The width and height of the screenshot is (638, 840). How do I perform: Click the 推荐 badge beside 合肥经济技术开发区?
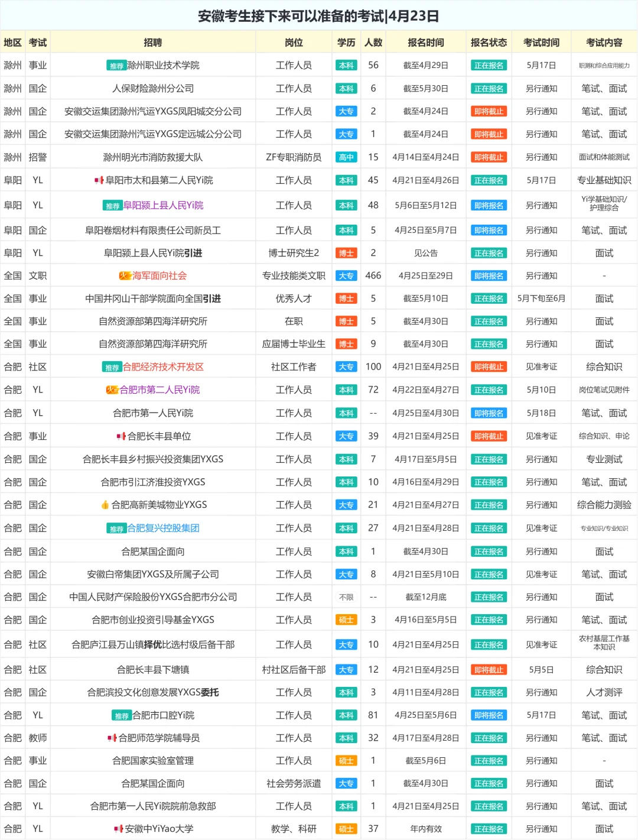click(x=112, y=366)
